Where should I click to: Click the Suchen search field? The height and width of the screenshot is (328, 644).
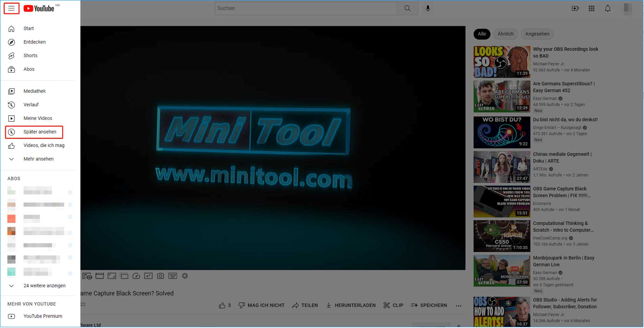(306, 8)
